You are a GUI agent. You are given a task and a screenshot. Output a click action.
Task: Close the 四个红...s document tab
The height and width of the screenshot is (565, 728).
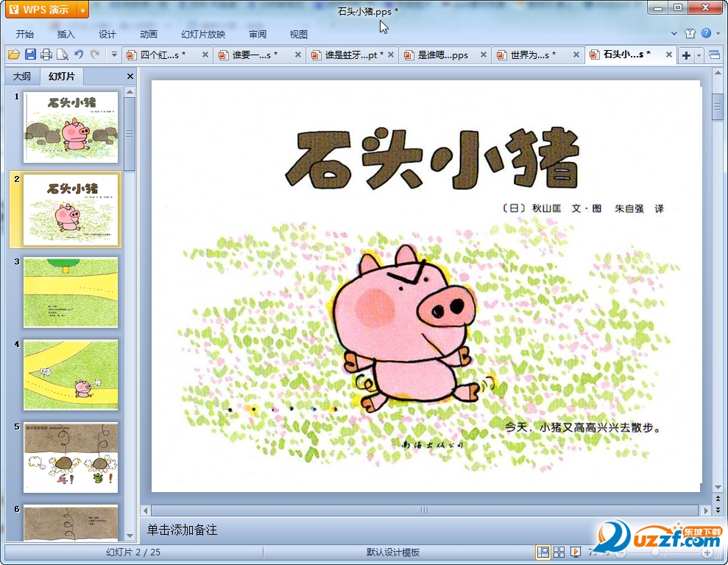pos(205,55)
